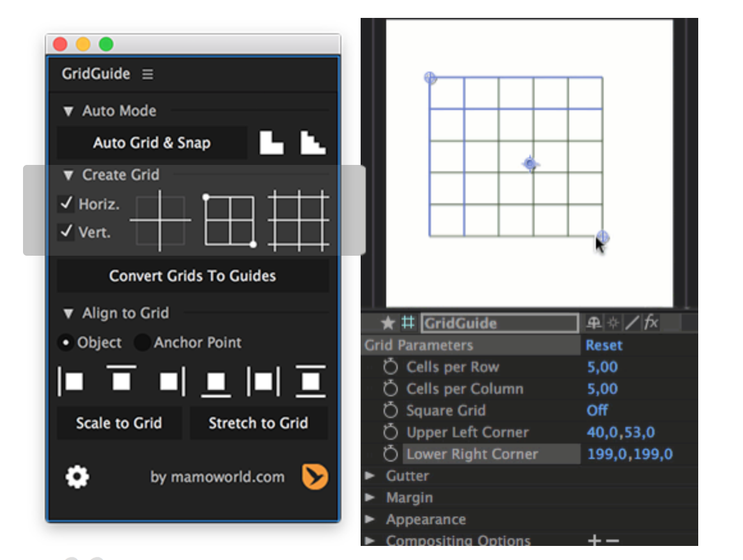743x560 pixels.
Task: Click the GridGuide layer name field
Action: click(x=499, y=323)
